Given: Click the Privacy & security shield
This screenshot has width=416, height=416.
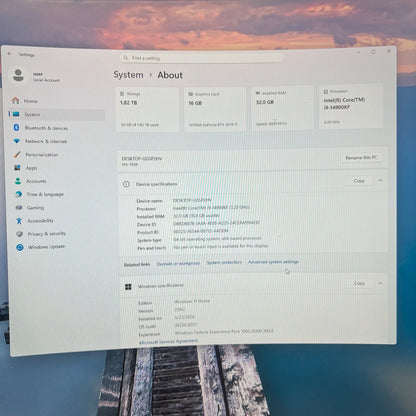Looking at the screenshot, I should (19, 234).
